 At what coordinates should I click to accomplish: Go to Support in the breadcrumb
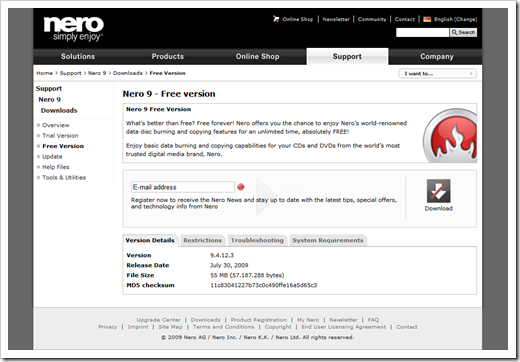[x=70, y=73]
